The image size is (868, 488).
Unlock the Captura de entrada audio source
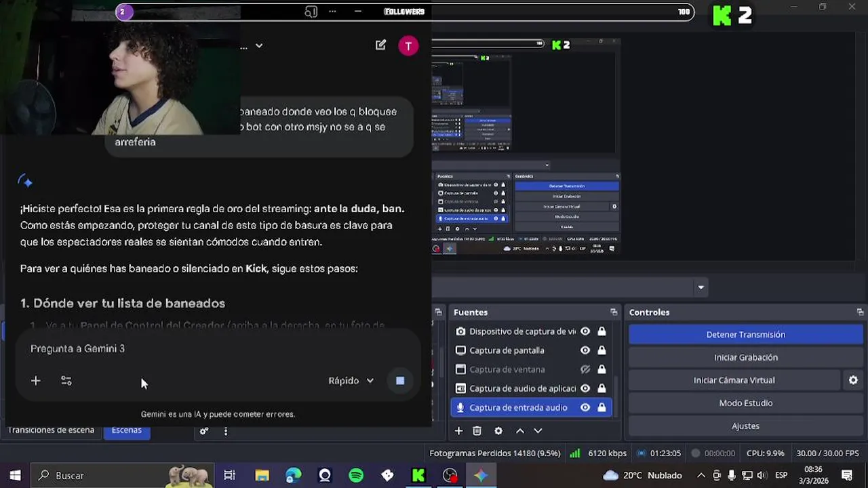point(601,407)
